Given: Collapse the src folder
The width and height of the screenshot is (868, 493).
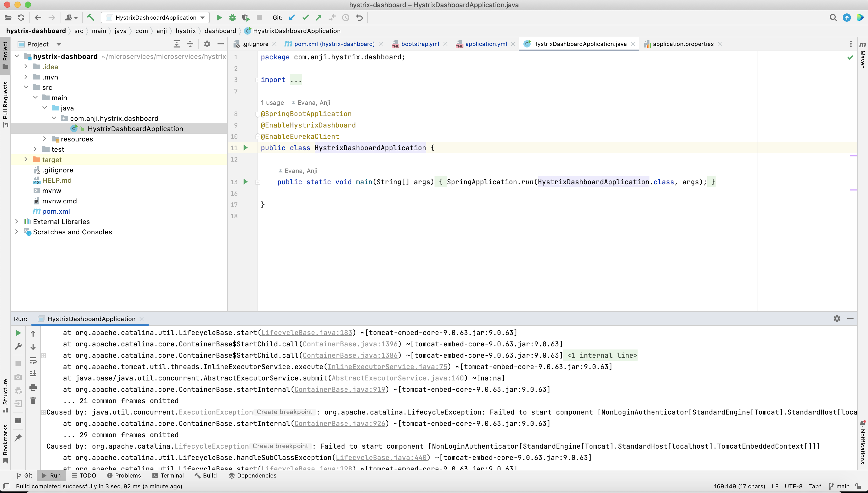Looking at the screenshot, I should pos(26,87).
